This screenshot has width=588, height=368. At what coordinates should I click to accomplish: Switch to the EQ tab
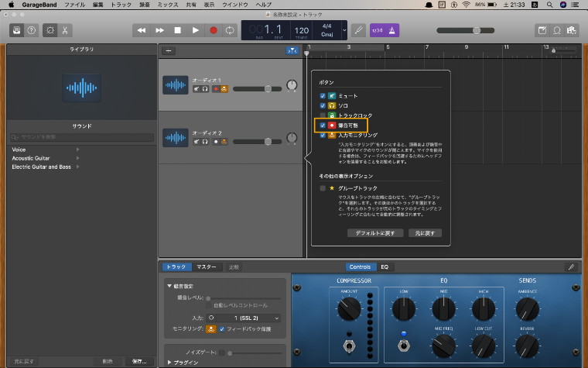(x=384, y=267)
